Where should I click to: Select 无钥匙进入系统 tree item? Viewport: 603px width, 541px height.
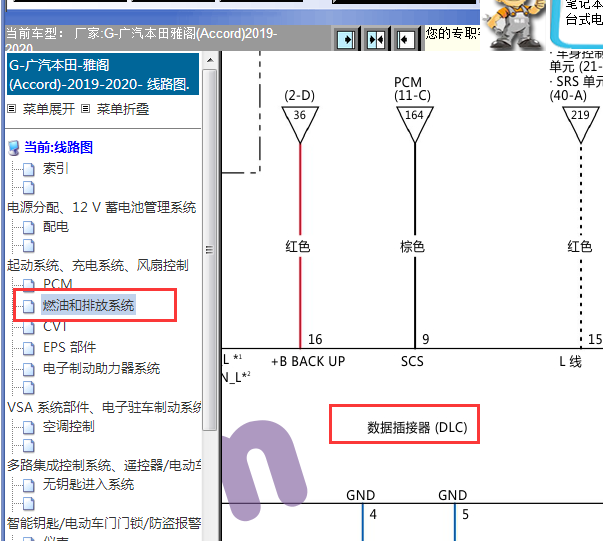pyautogui.click(x=88, y=484)
